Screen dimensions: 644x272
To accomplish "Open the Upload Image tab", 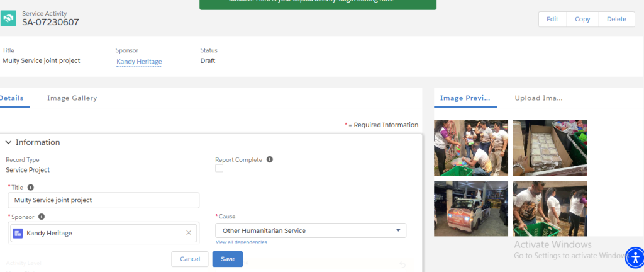I will (x=538, y=98).
